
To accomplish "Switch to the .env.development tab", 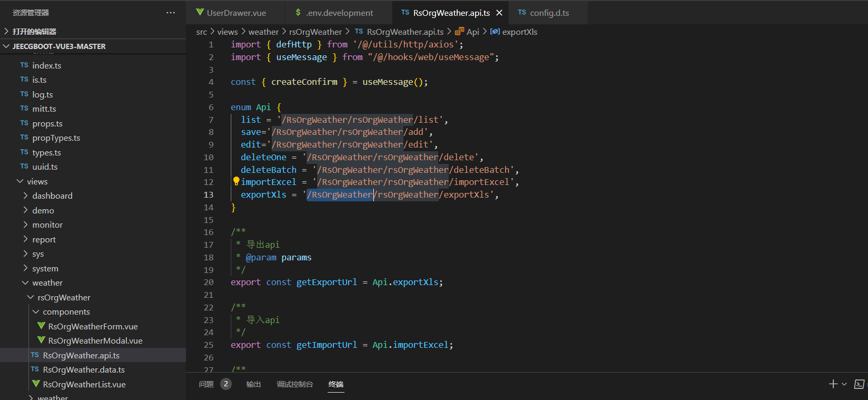I will (339, 13).
